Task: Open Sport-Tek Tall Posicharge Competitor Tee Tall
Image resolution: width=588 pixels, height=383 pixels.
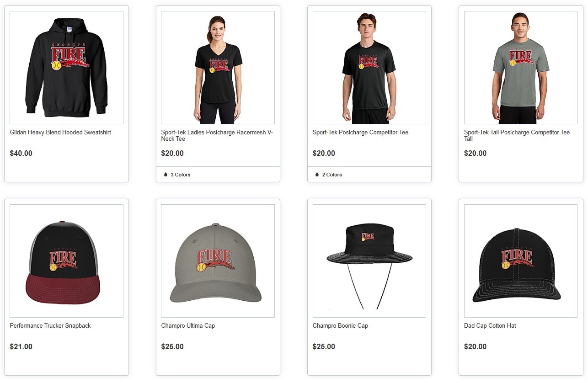Action: pyautogui.click(x=517, y=135)
